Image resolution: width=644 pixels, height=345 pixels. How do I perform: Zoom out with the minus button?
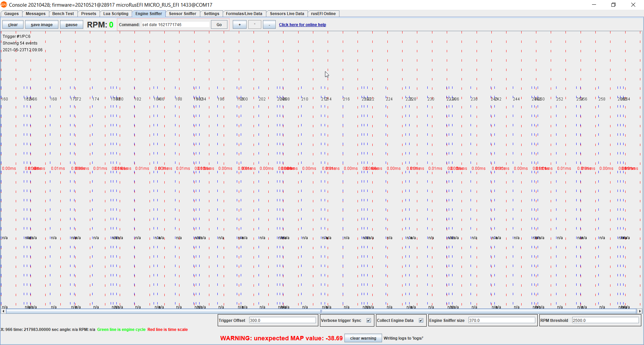[269, 25]
